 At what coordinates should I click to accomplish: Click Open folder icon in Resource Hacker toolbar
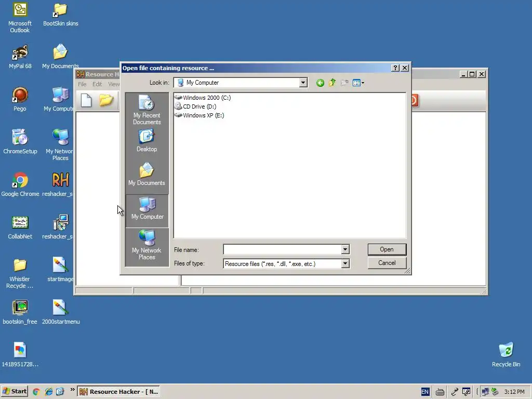[106, 100]
